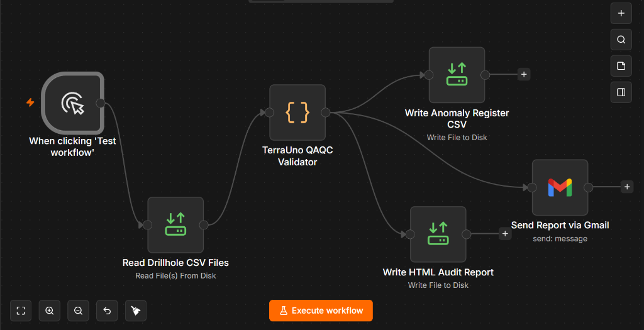Open the Read Drillhole CSV Files node
Image resolution: width=644 pixels, height=330 pixels.
click(x=175, y=224)
